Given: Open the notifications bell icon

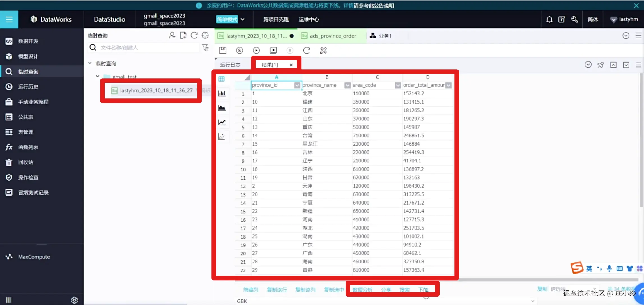Looking at the screenshot, I should 549,19.
